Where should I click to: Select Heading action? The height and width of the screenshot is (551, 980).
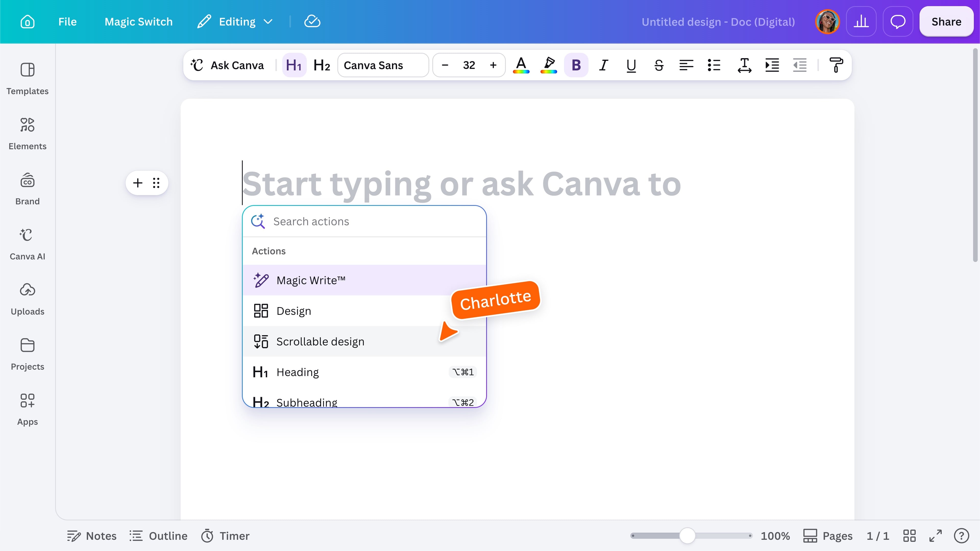364,372
